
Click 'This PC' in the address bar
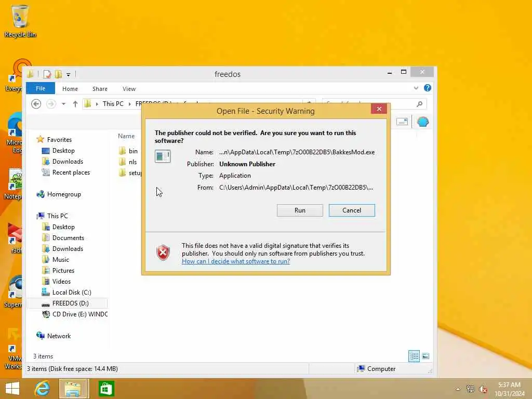click(x=113, y=104)
